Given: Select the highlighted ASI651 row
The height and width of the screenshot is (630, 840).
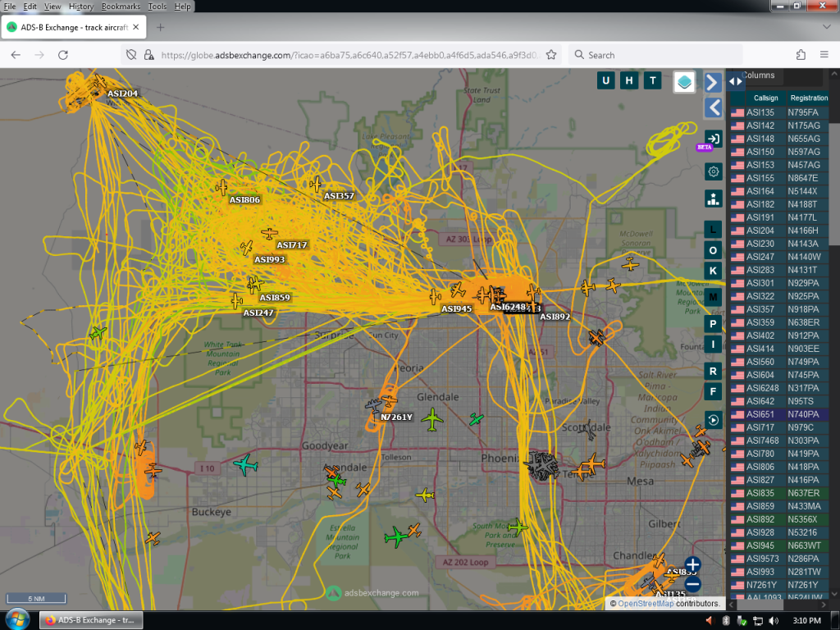Looking at the screenshot, I should pyautogui.click(x=779, y=414).
